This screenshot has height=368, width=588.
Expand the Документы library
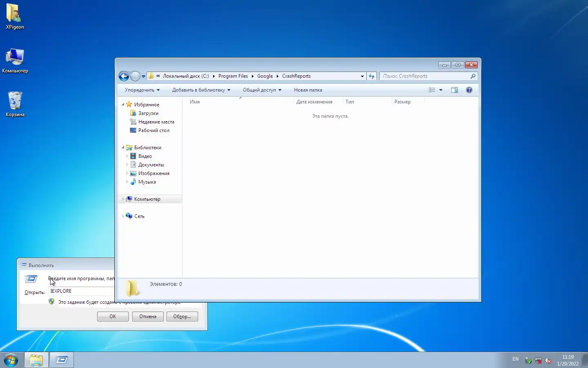pos(127,165)
